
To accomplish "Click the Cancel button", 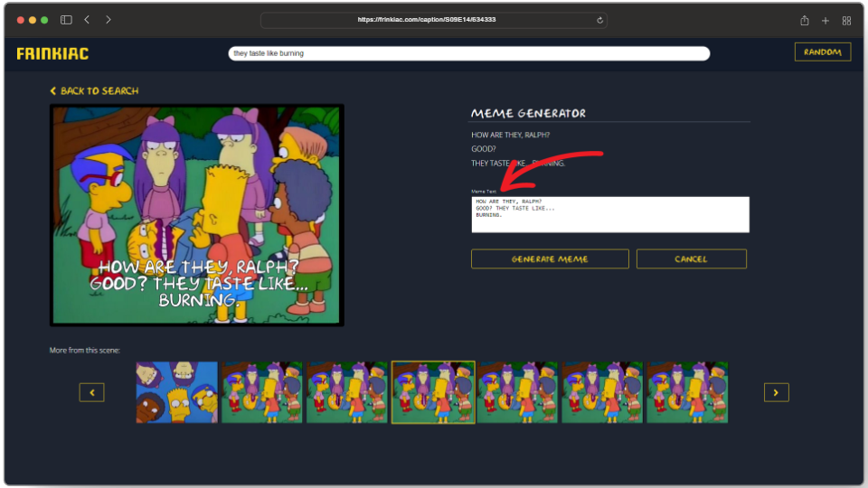I will click(x=692, y=259).
